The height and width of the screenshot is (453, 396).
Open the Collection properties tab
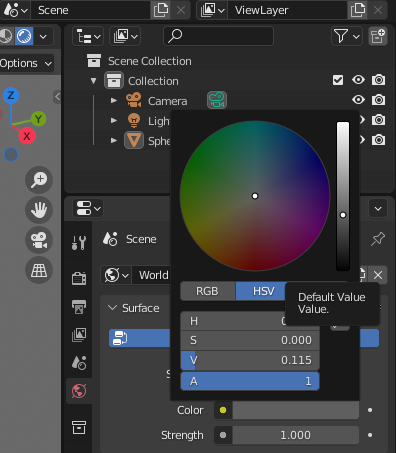pyautogui.click(x=79, y=427)
